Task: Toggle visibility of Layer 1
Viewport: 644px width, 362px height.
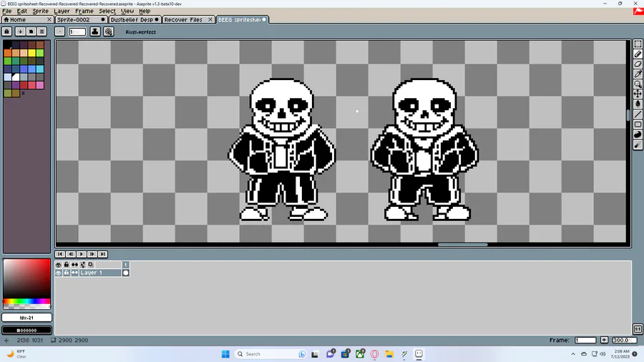Action: coord(59,273)
